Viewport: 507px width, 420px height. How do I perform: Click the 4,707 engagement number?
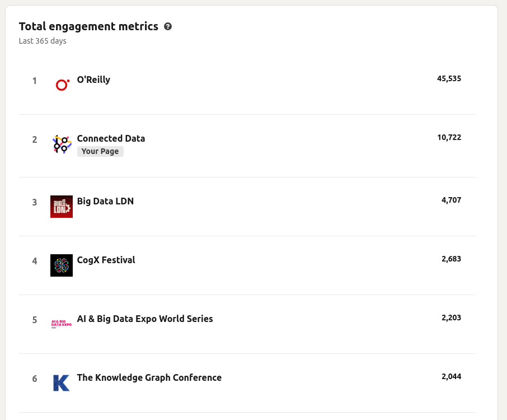point(451,200)
